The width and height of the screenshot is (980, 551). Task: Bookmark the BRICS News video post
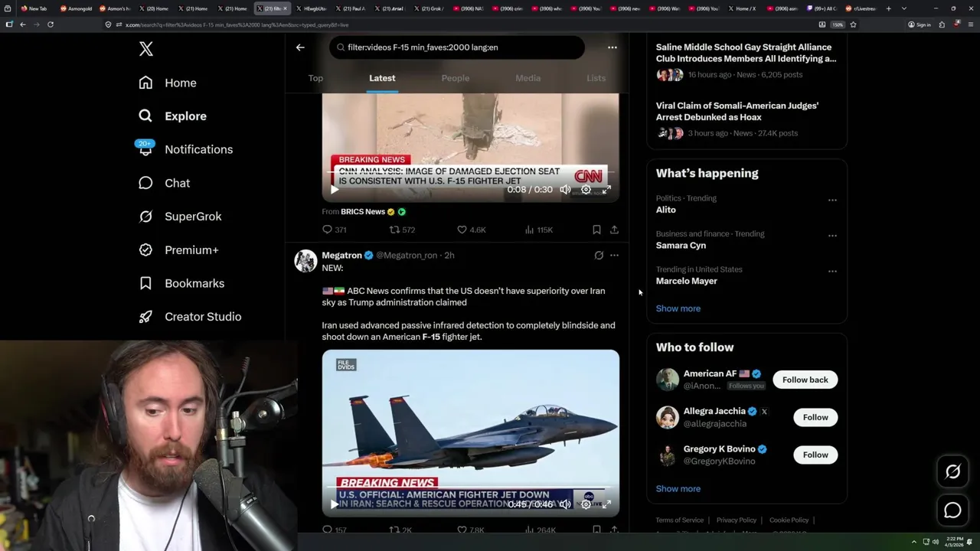click(x=596, y=230)
